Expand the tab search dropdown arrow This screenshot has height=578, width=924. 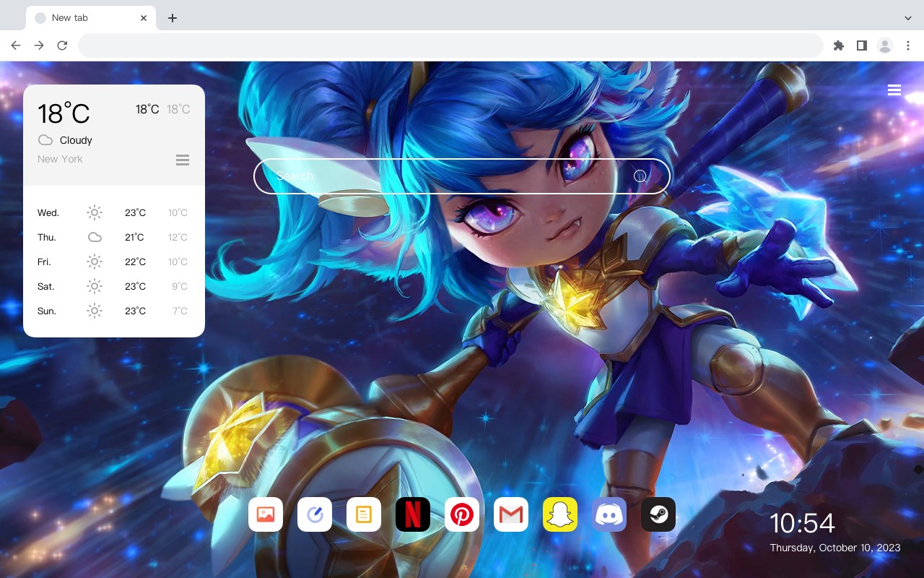[x=908, y=18]
